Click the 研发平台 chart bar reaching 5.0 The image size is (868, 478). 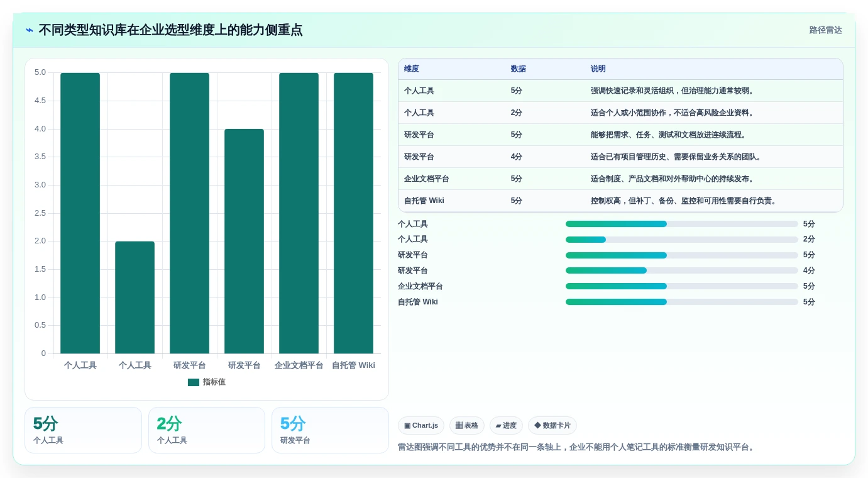click(189, 213)
